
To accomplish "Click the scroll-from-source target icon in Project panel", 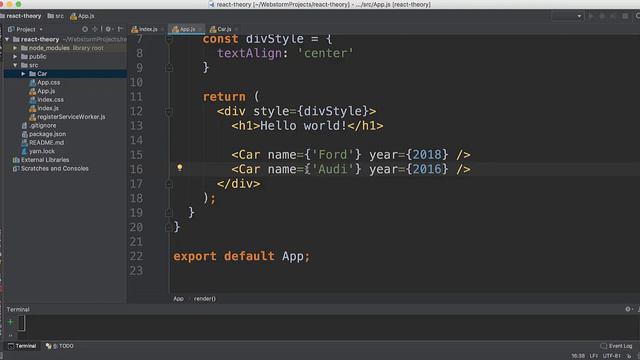I will (85, 29).
